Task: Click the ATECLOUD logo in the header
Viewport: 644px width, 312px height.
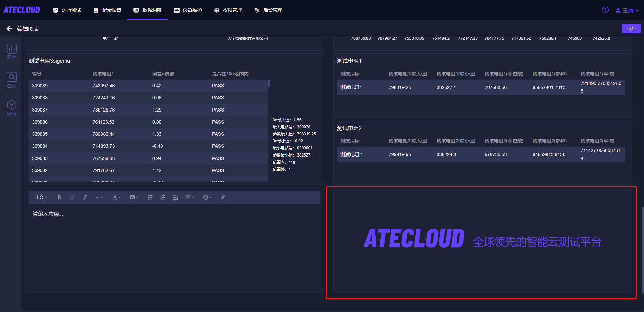Action: [x=22, y=10]
